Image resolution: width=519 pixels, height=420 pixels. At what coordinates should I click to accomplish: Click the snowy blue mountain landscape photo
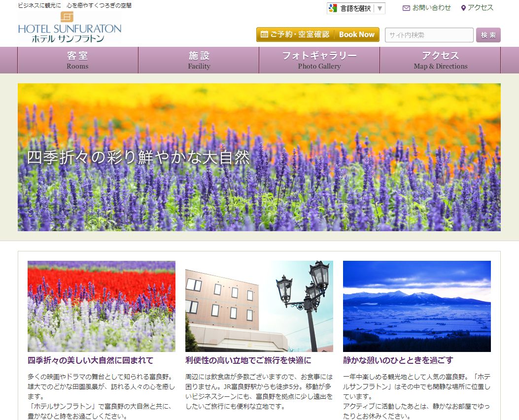[x=416, y=306]
